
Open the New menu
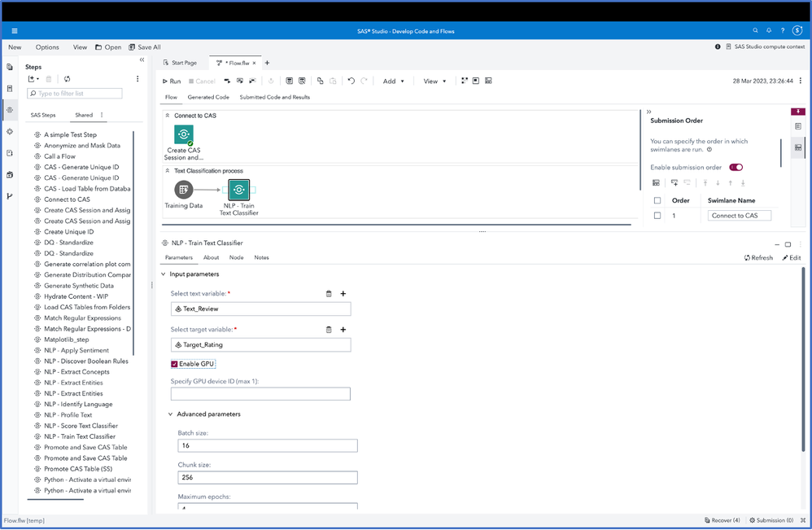tap(15, 47)
